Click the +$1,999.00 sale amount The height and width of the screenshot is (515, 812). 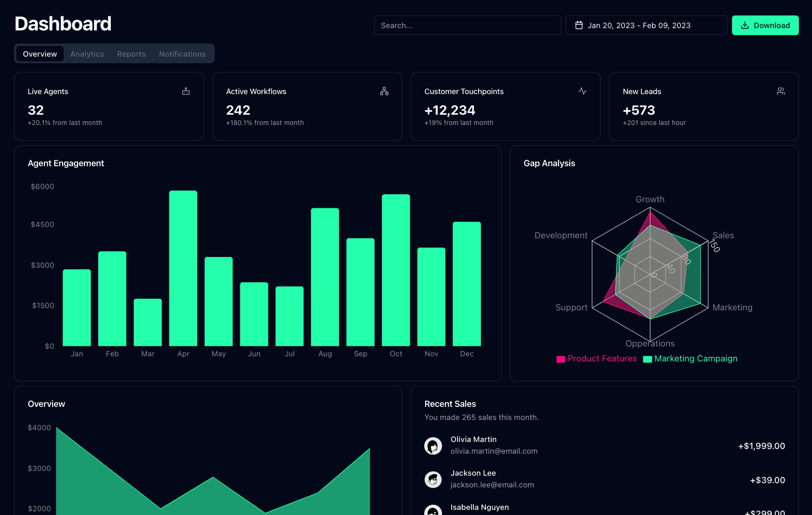pos(761,446)
